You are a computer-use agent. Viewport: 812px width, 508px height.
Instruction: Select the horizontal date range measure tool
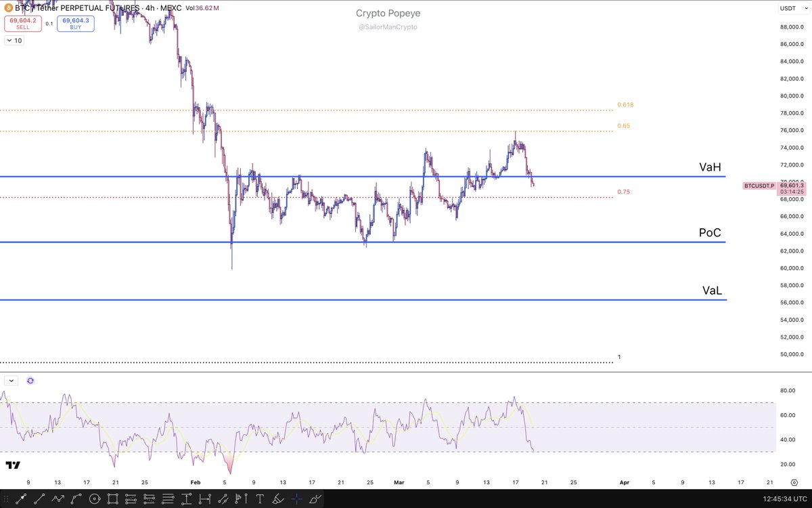[x=204, y=499]
